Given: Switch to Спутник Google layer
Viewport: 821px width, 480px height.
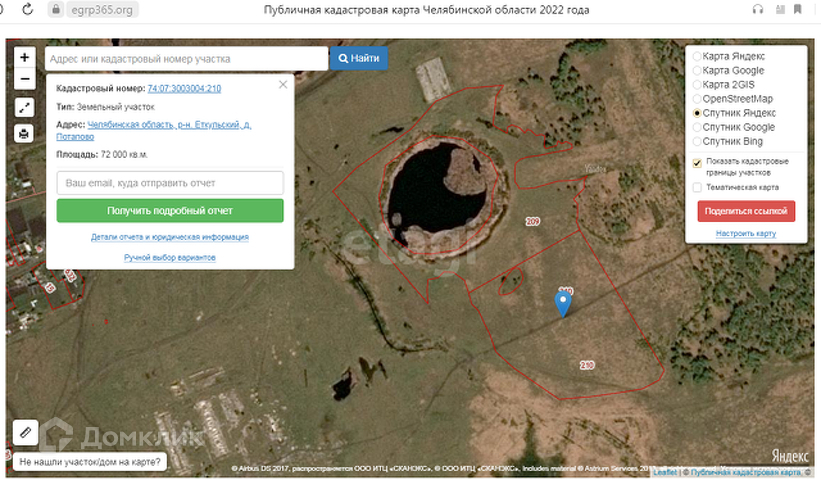Looking at the screenshot, I should click(x=697, y=127).
